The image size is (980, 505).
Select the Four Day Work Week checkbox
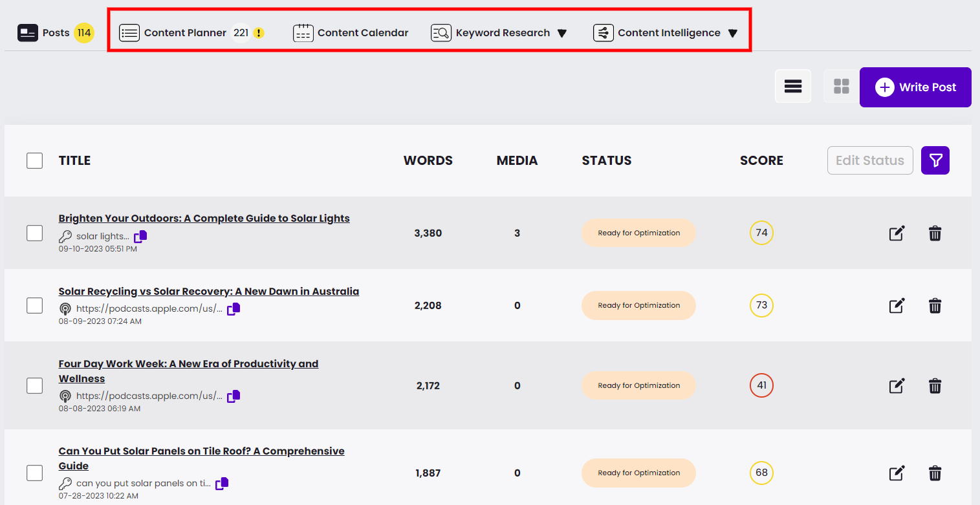(35, 385)
